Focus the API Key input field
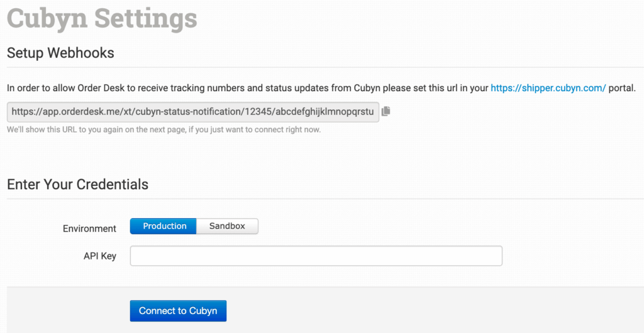The width and height of the screenshot is (644, 333). (316, 256)
